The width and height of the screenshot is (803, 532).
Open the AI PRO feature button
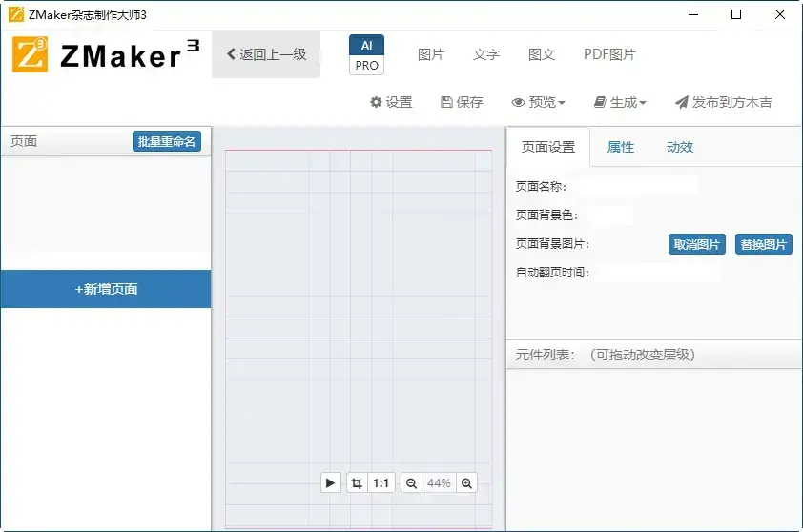point(366,54)
